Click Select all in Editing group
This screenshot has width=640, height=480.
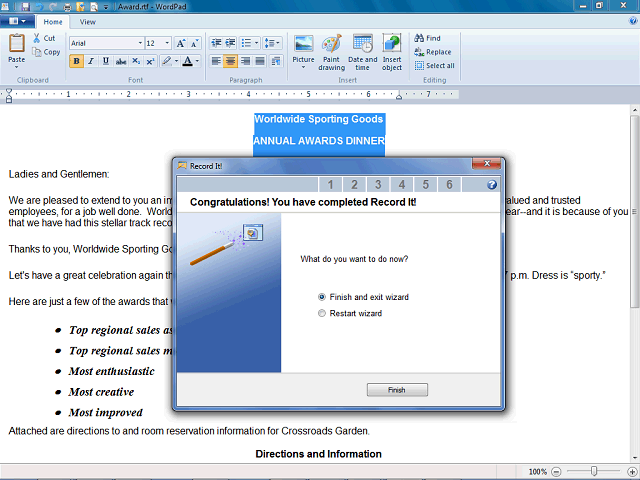point(434,66)
